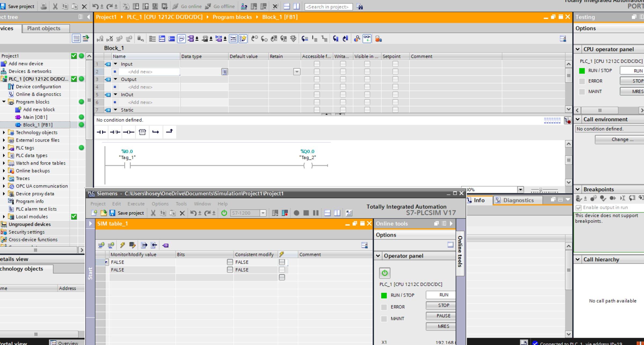The image size is (644, 345).
Task: Collapse the CPU operator panel section
Action: pos(578,49)
